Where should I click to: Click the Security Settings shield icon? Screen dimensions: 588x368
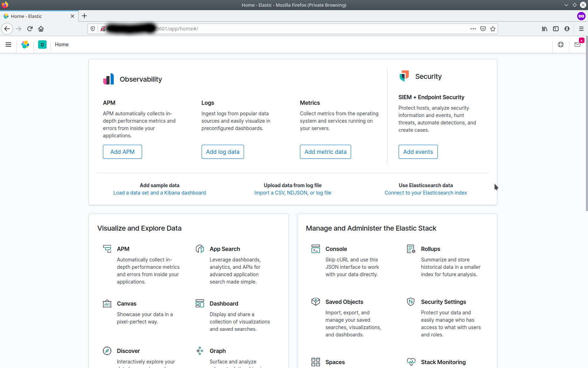coord(411,302)
